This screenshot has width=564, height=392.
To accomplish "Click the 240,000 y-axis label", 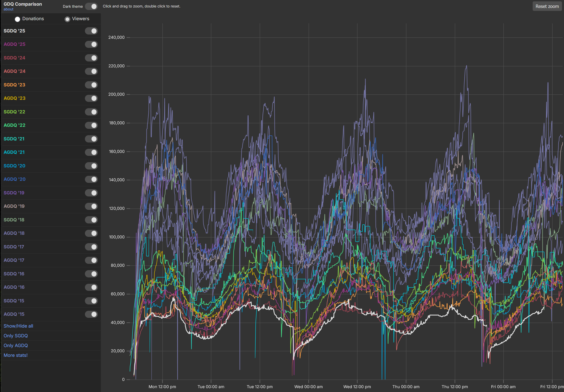I will click(116, 37).
